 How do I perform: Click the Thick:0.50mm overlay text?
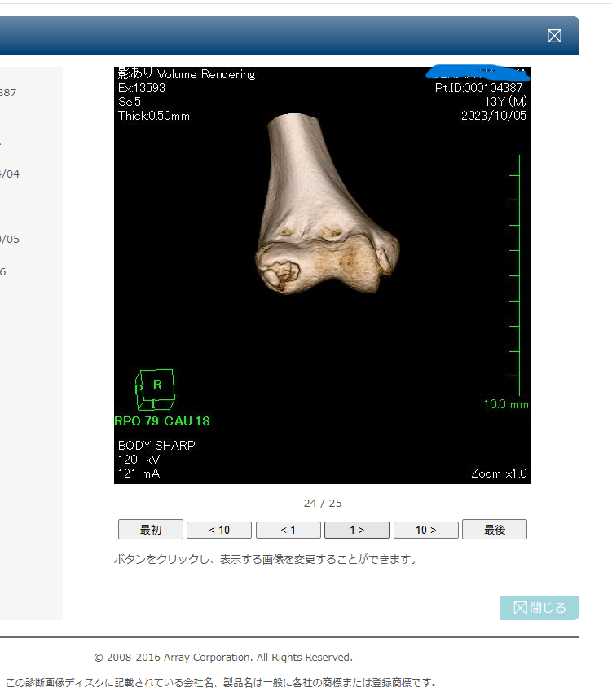pos(154,116)
